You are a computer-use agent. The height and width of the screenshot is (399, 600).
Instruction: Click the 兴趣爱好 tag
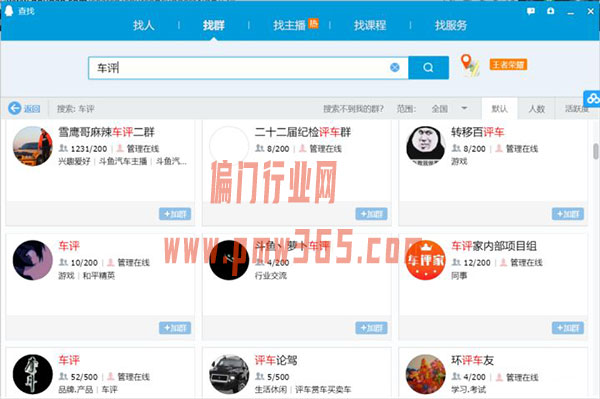click(x=74, y=161)
